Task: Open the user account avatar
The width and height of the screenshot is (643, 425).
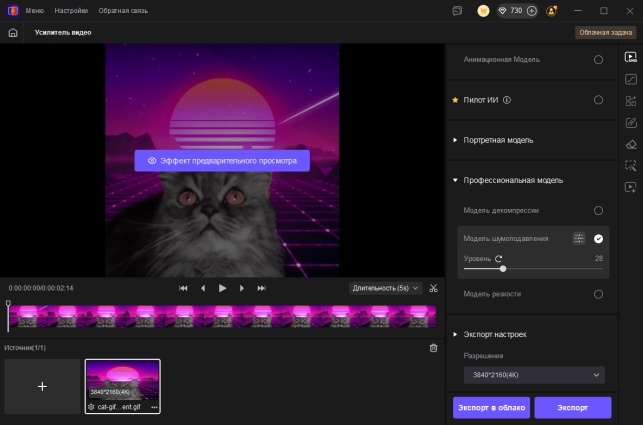Action: [552, 11]
